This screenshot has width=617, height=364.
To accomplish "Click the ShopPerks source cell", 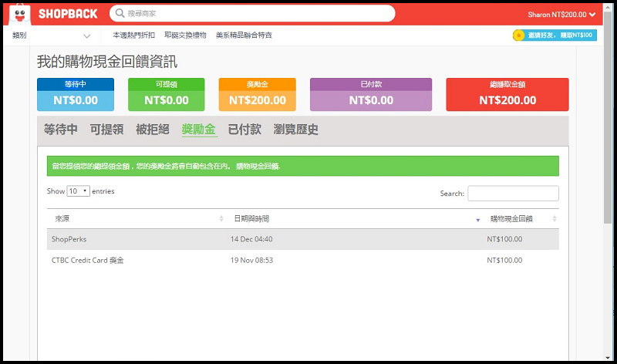I will pos(69,239).
